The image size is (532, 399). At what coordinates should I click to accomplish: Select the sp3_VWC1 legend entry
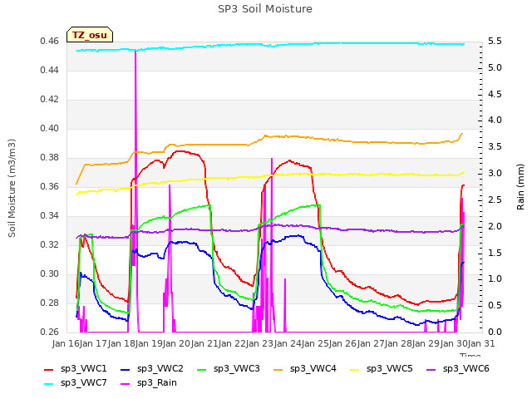(x=76, y=369)
